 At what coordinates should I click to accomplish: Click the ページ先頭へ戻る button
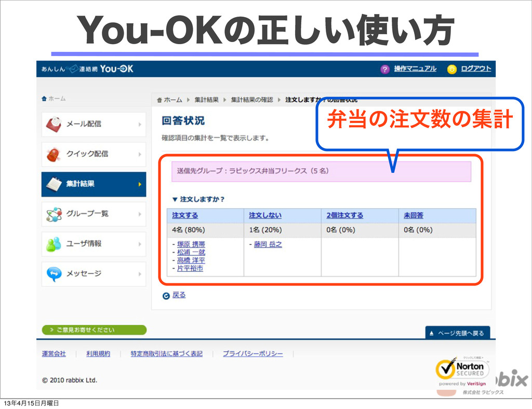tap(457, 333)
